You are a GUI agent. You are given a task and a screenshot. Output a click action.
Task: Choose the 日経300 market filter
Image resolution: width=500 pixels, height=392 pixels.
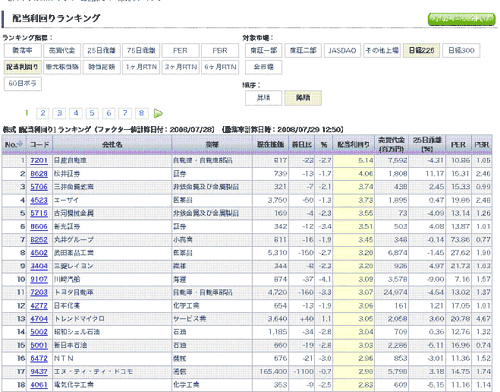461,51
